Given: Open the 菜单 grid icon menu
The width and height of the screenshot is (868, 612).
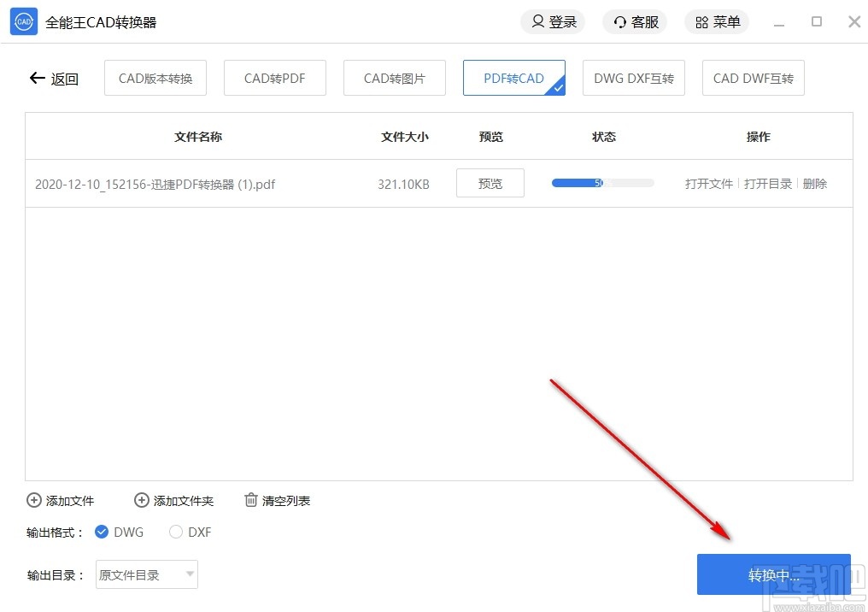Looking at the screenshot, I should click(x=701, y=21).
